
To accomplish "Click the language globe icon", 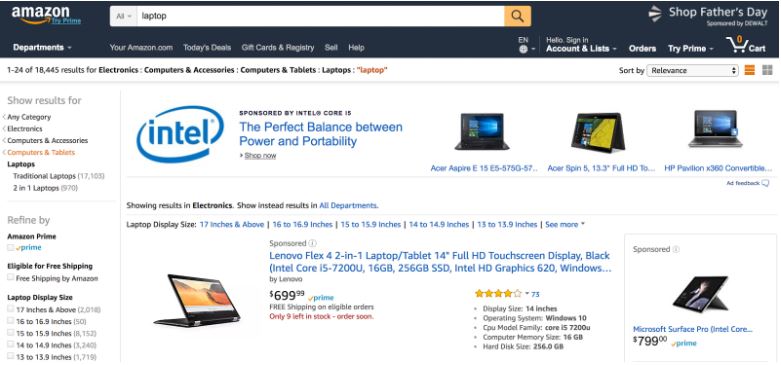I will click(523, 49).
